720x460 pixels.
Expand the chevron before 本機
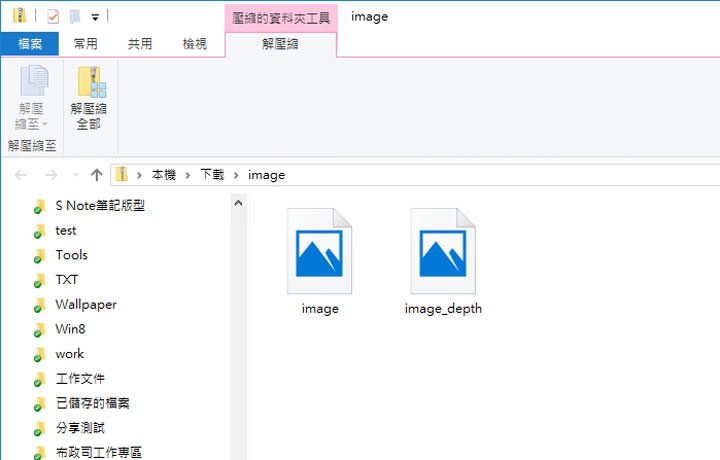pos(139,175)
